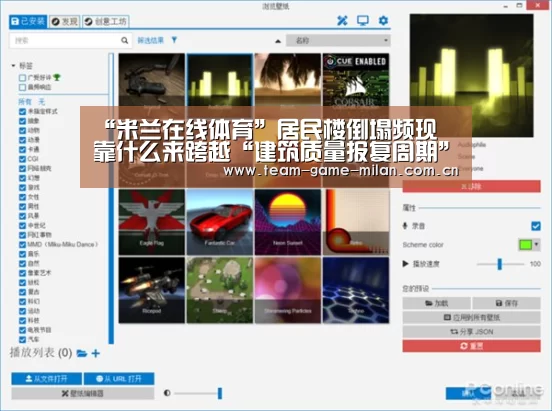552x411 pixels.
Task: Open the 壁纸编辑器 wallpaper editor
Action: point(83,393)
